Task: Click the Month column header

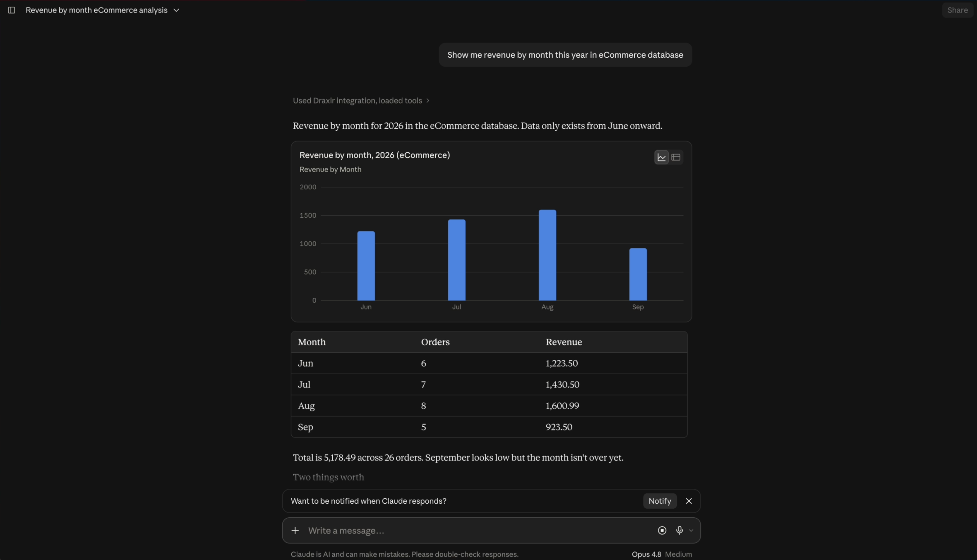Action: (x=312, y=342)
